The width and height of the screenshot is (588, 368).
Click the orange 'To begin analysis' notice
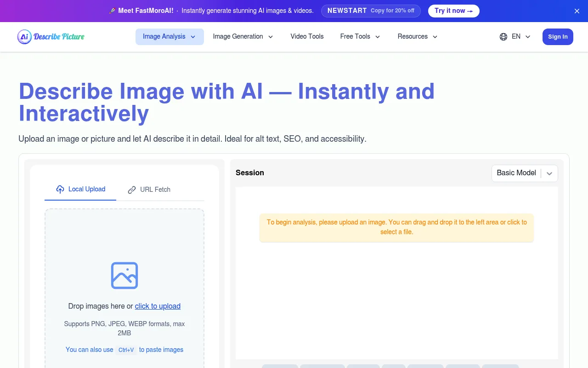pyautogui.click(x=397, y=227)
